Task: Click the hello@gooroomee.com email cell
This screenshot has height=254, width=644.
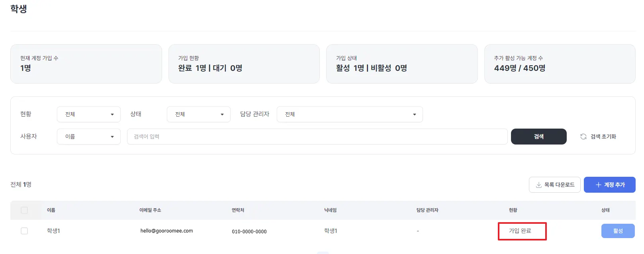Action: coord(166,231)
